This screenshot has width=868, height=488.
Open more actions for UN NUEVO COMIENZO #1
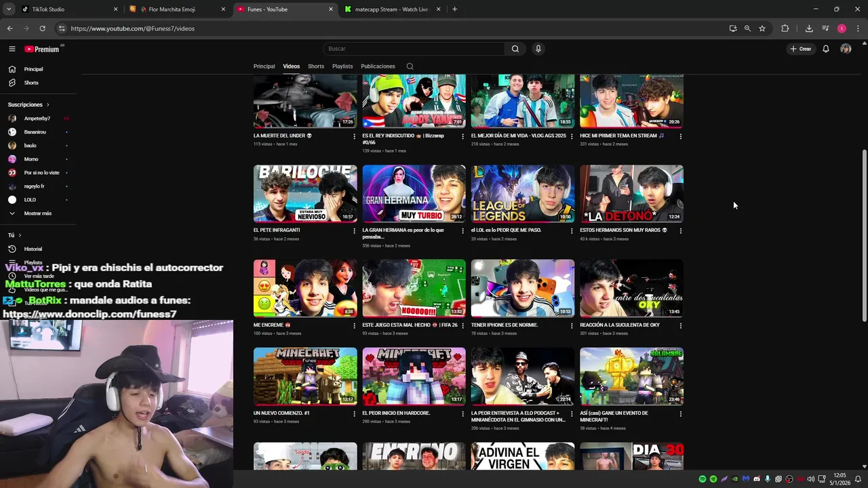coord(354,413)
